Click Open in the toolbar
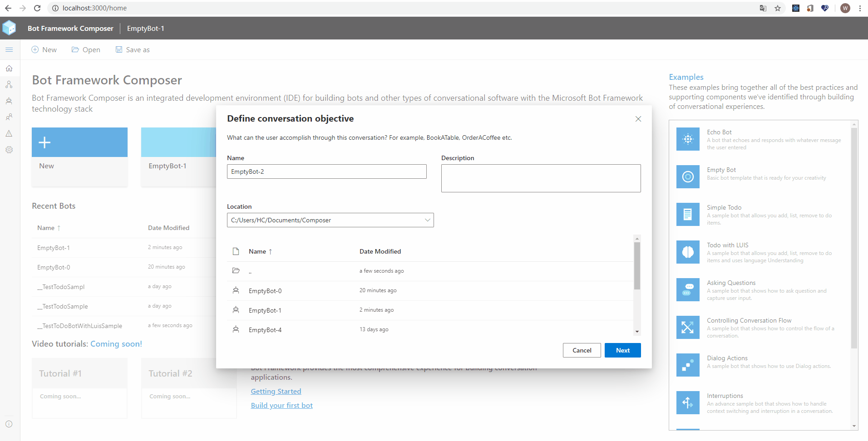Image resolution: width=868 pixels, height=441 pixels. (x=86, y=50)
